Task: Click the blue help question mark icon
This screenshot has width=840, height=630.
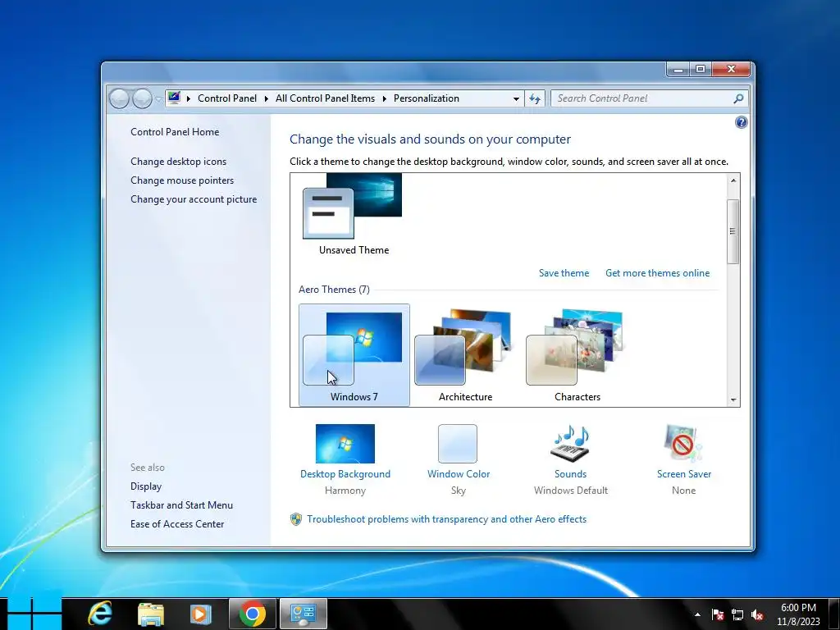Action: (x=741, y=123)
